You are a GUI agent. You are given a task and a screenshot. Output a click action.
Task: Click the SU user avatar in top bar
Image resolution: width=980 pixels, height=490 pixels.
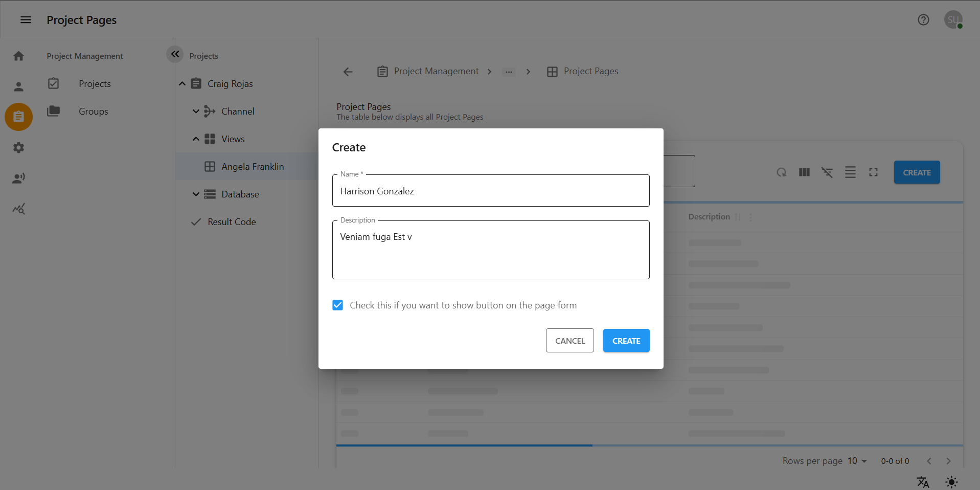click(953, 19)
